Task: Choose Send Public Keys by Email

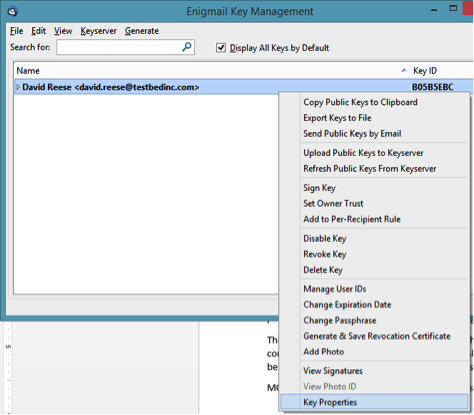Action: (x=352, y=134)
